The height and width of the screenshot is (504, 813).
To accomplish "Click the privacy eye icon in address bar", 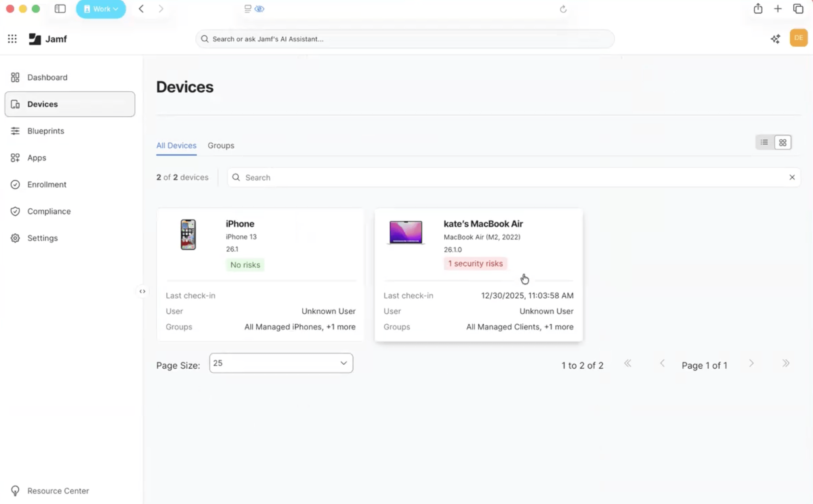I will [259, 9].
